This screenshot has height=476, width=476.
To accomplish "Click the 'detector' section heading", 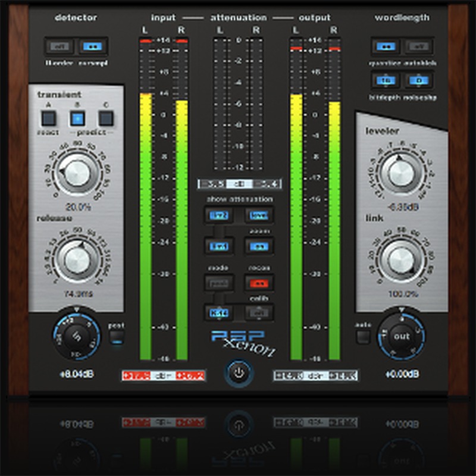I will 76,18.
